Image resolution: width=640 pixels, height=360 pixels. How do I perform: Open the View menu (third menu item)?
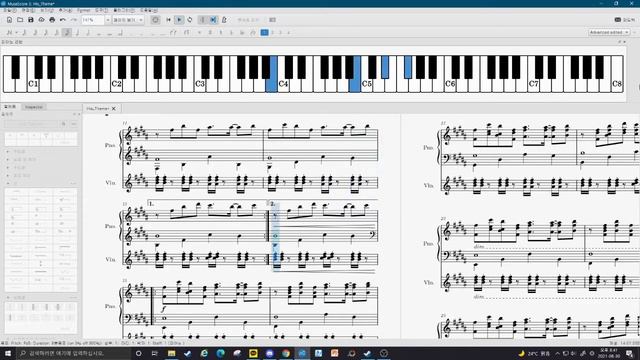(x=47, y=10)
